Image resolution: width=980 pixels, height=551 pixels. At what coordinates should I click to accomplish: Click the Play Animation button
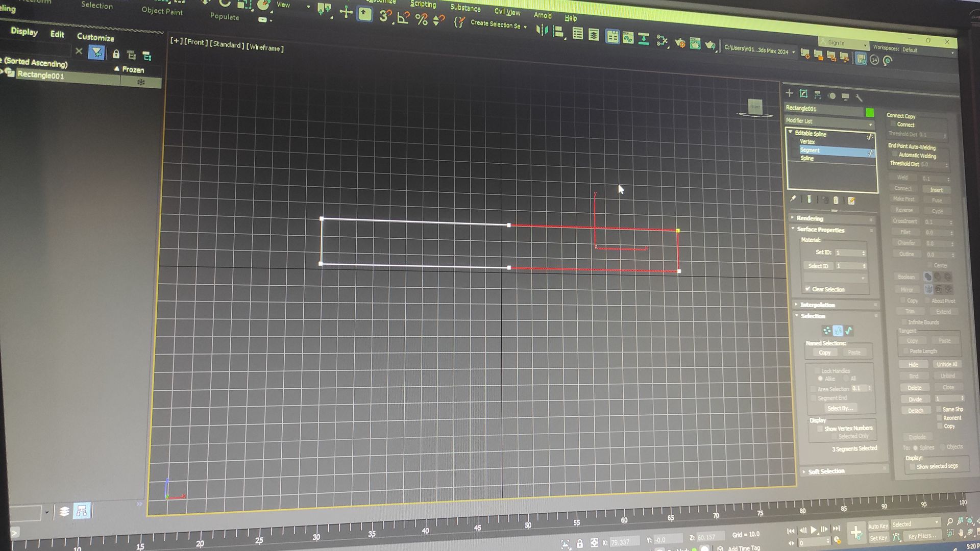pyautogui.click(x=813, y=530)
